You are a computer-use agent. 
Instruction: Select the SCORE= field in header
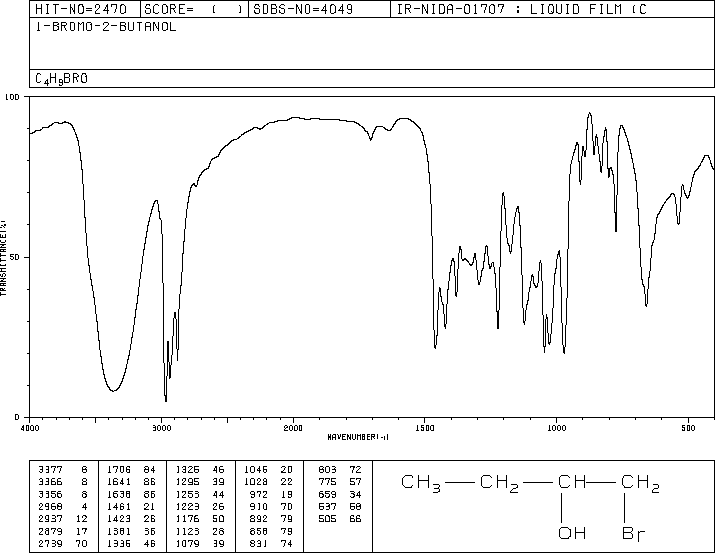(x=193, y=9)
